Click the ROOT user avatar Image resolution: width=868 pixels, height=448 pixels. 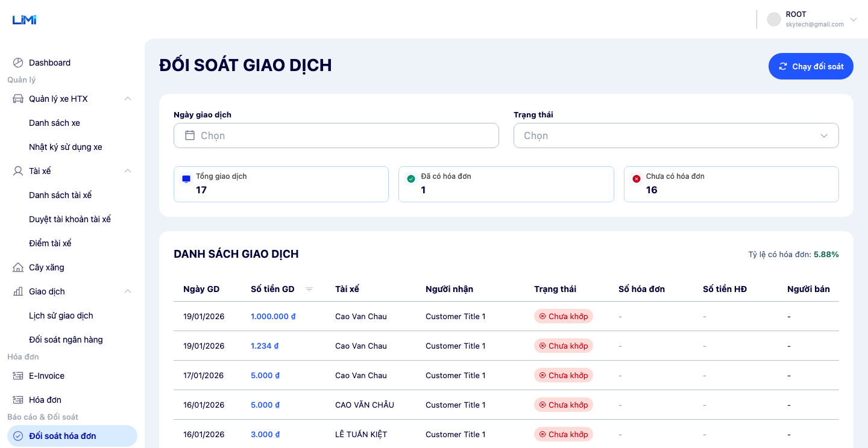pos(774,19)
